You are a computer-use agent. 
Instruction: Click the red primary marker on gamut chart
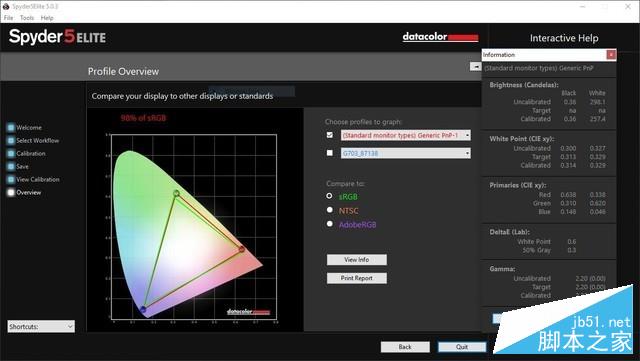click(242, 249)
